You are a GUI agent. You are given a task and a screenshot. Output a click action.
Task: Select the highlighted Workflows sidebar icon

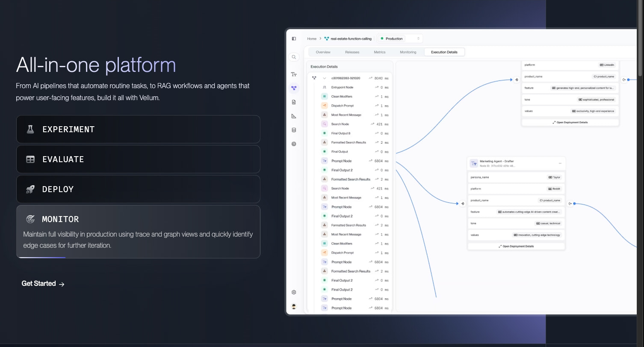coord(294,88)
